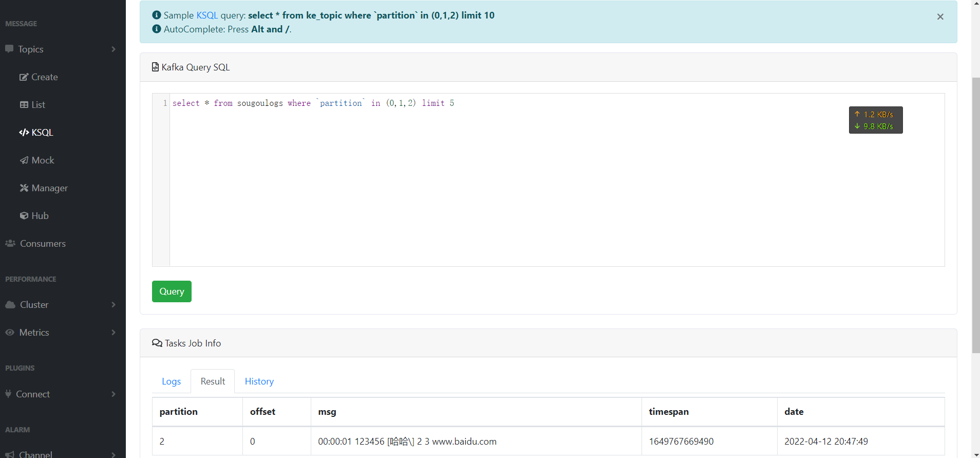Expand the Metrics menu chevron
The height and width of the screenshot is (458, 980).
click(x=114, y=333)
